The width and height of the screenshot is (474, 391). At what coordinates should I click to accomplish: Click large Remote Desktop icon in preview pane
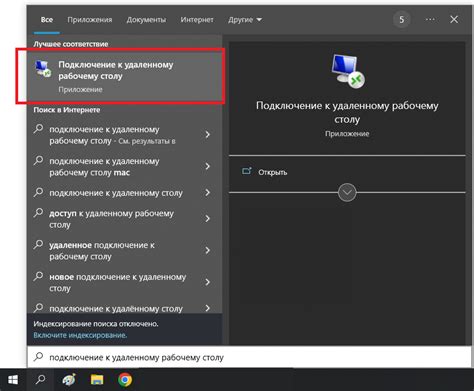(x=348, y=71)
